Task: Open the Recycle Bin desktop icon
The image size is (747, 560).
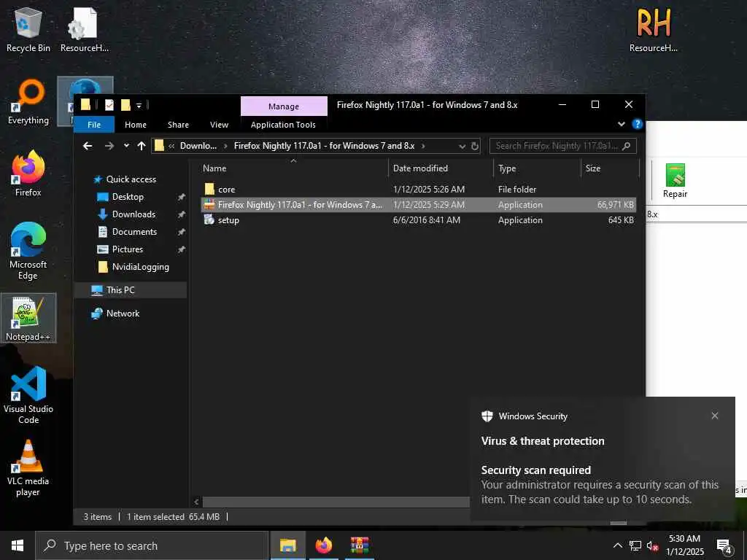Action: tap(28, 29)
